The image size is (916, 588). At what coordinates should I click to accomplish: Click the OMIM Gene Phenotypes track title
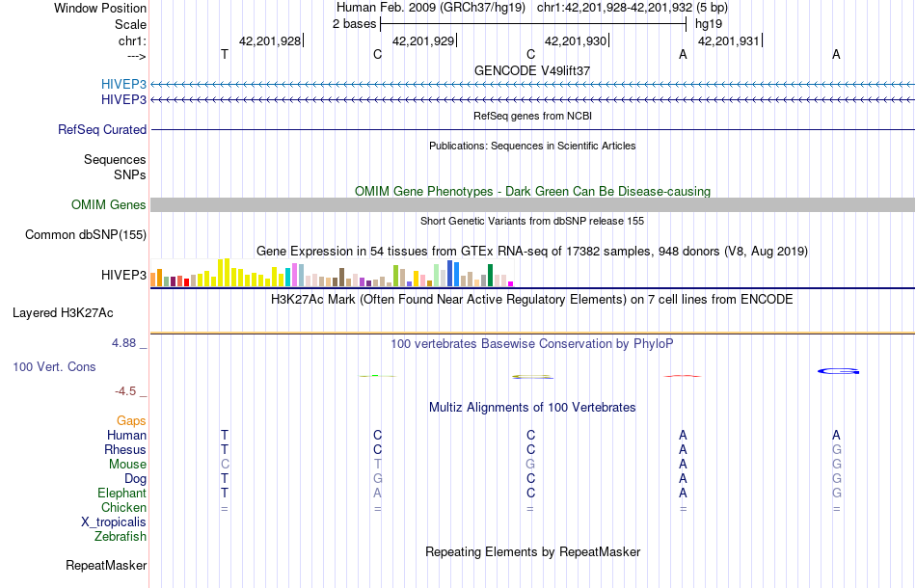pyautogui.click(x=532, y=192)
